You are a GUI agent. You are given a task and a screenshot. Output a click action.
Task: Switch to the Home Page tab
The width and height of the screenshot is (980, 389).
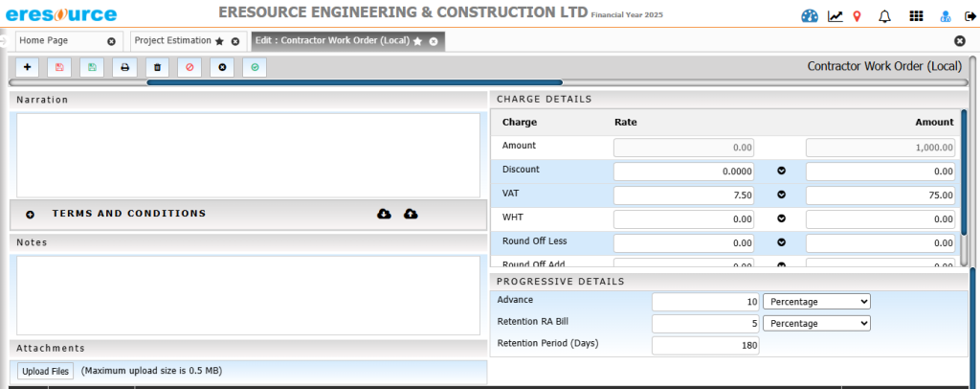(58, 41)
